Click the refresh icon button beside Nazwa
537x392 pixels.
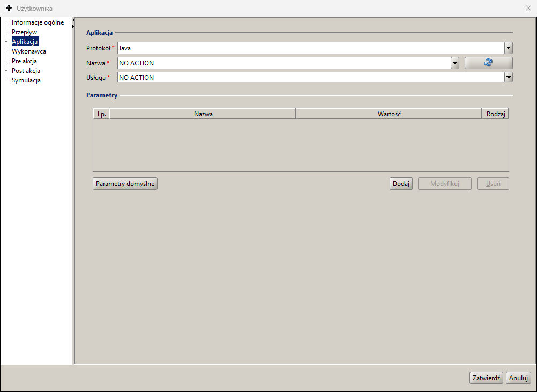click(488, 63)
